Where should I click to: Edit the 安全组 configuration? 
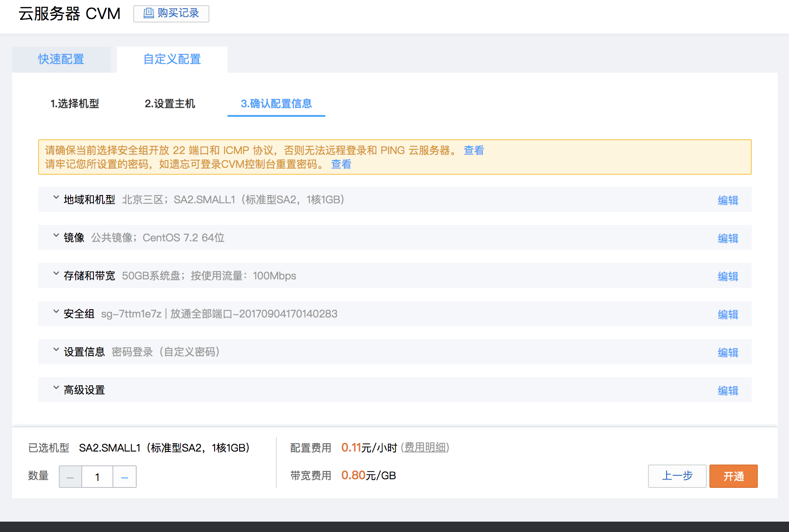click(x=728, y=314)
